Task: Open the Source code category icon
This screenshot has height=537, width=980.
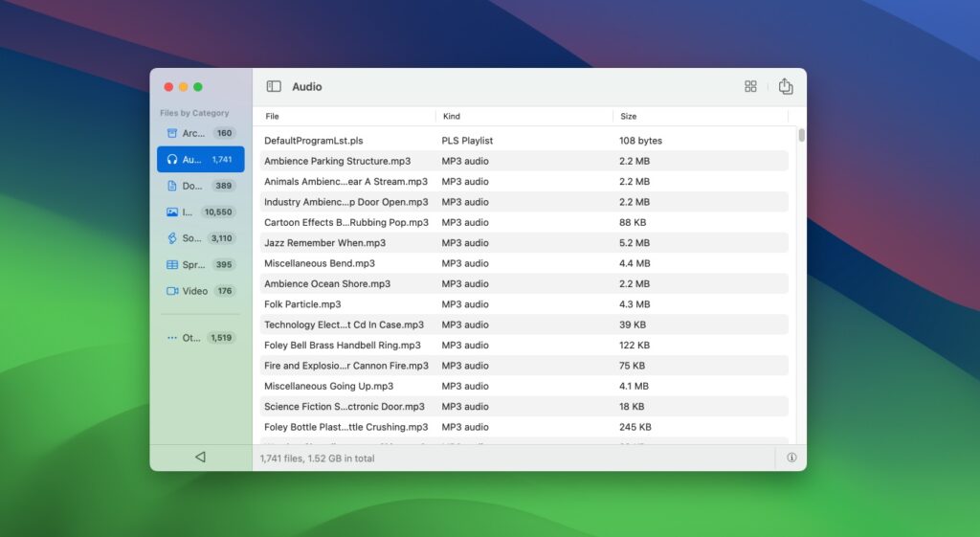Action: (172, 238)
